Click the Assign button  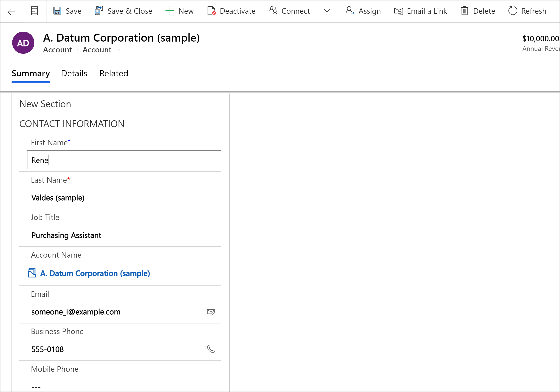364,11
